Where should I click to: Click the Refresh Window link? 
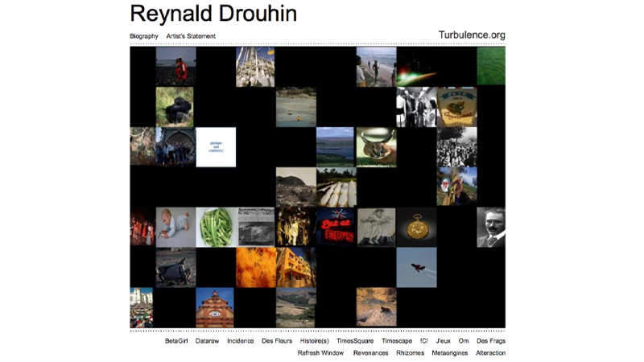pyautogui.click(x=320, y=352)
